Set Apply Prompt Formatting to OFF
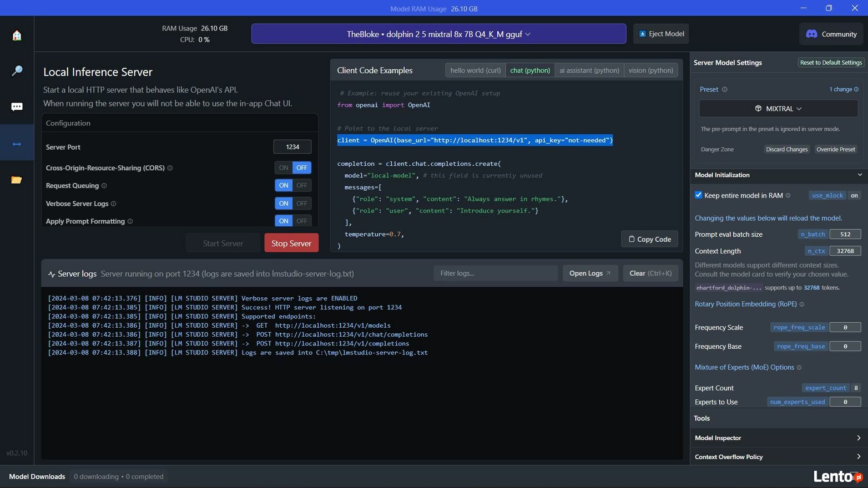 coord(302,221)
